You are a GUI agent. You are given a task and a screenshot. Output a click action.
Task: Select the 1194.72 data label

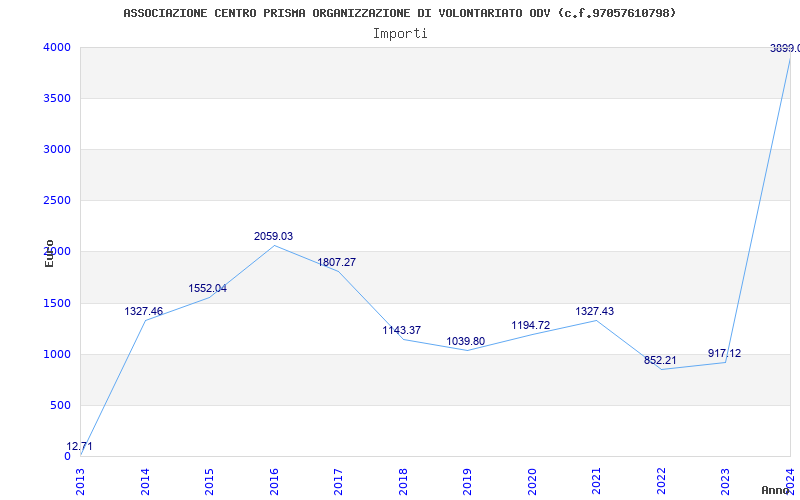[531, 325]
